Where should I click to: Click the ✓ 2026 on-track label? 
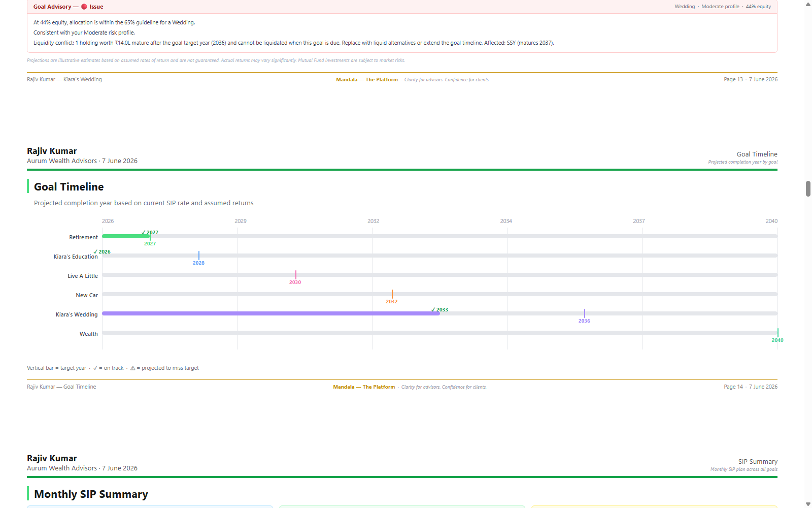tap(102, 251)
